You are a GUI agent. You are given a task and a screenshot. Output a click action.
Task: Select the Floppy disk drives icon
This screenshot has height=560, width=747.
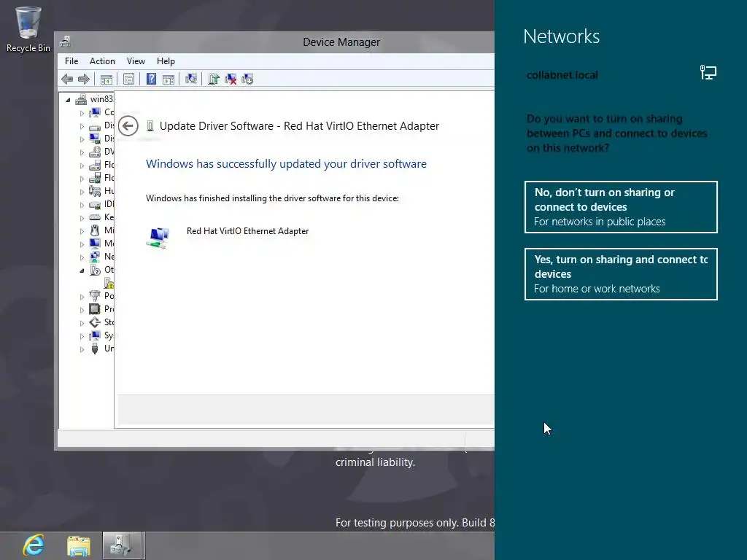click(95, 165)
